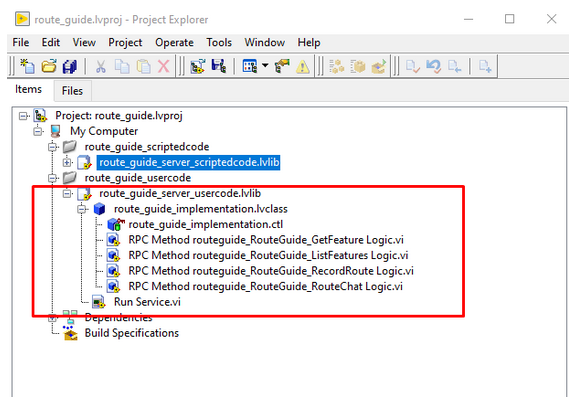Click the route_guide_implementation.ctl class data icon
569x401 pixels.
point(115,225)
